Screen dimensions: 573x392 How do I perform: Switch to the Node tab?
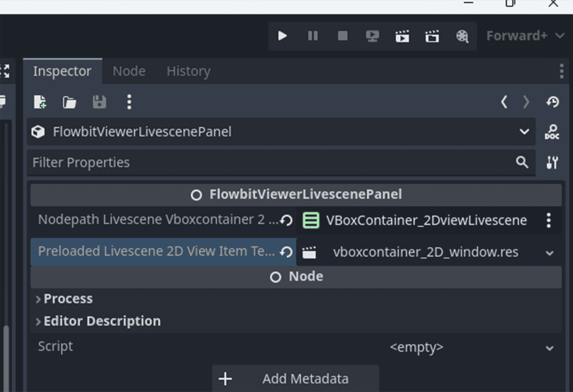pos(129,71)
